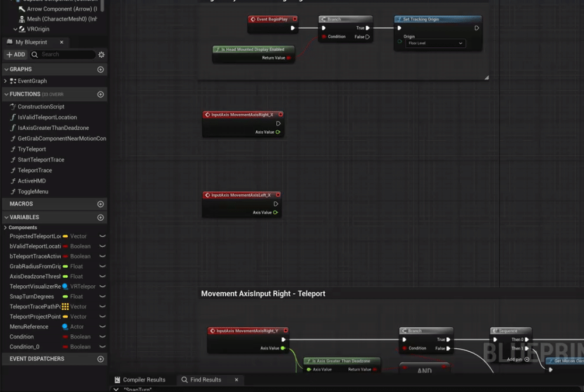Screen dimensions: 584x392
Task: Click the My Blueprint search field
Action: 62,54
